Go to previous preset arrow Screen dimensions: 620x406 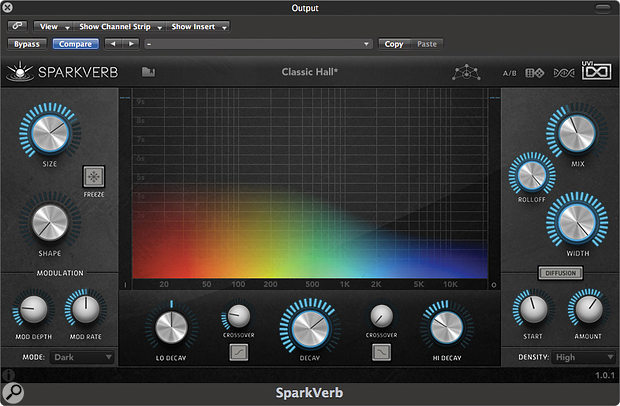(x=113, y=43)
